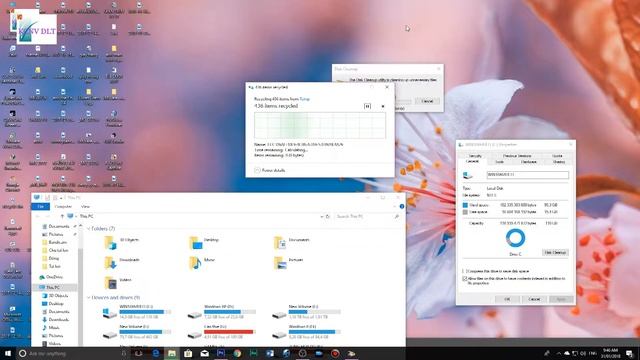Click Disk Cleanup button in Properties
The height and width of the screenshot is (360, 640).
click(x=555, y=253)
